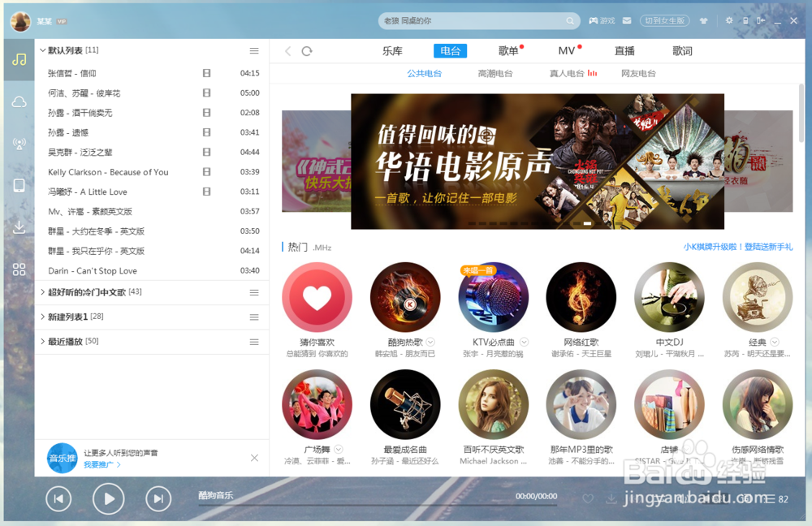This screenshot has height=526, width=812.
Task: Click the 小K棋牌升级啦 promotion link
Action: tap(738, 247)
